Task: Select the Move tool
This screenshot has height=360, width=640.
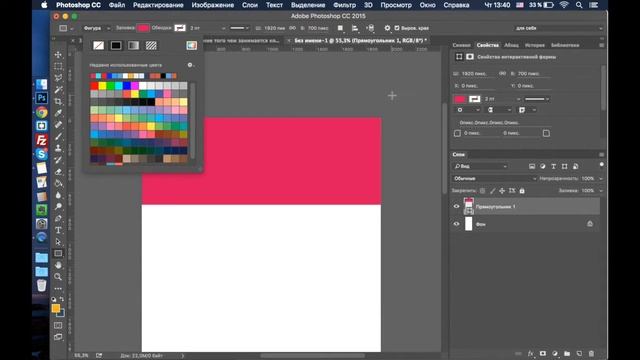Action: [58, 55]
